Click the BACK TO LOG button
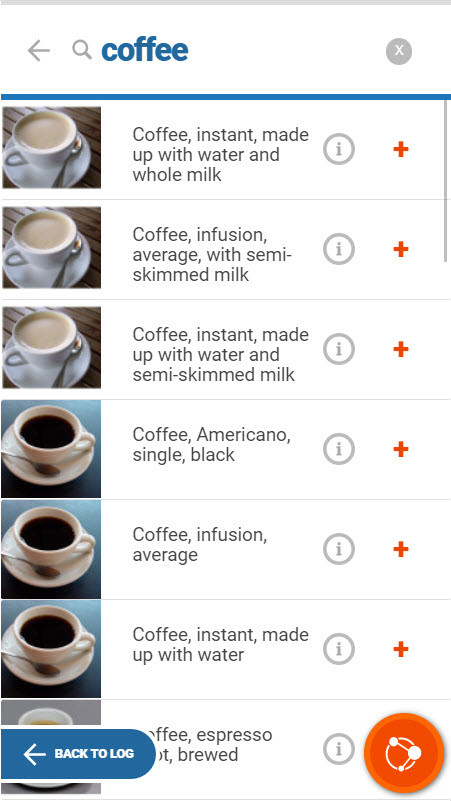This screenshot has width=451, height=801. pos(78,753)
